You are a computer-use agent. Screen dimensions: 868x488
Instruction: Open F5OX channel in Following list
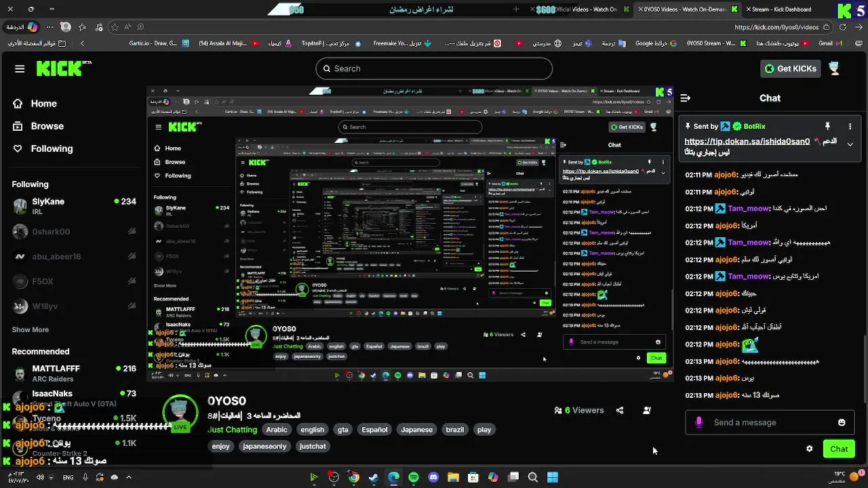coord(73,281)
